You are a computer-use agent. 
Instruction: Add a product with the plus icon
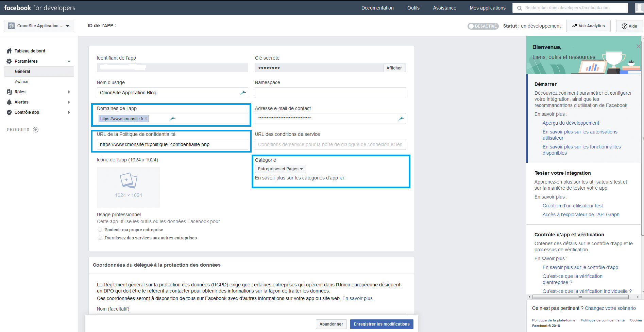[36, 130]
